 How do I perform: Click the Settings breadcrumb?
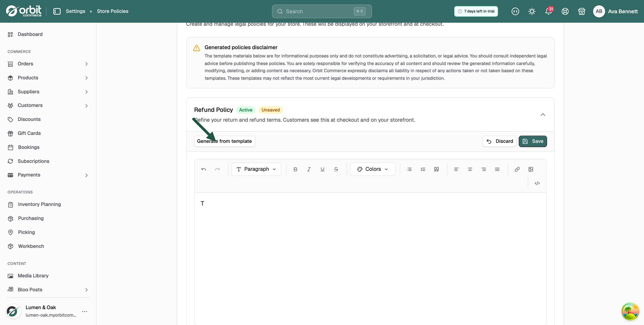click(75, 11)
